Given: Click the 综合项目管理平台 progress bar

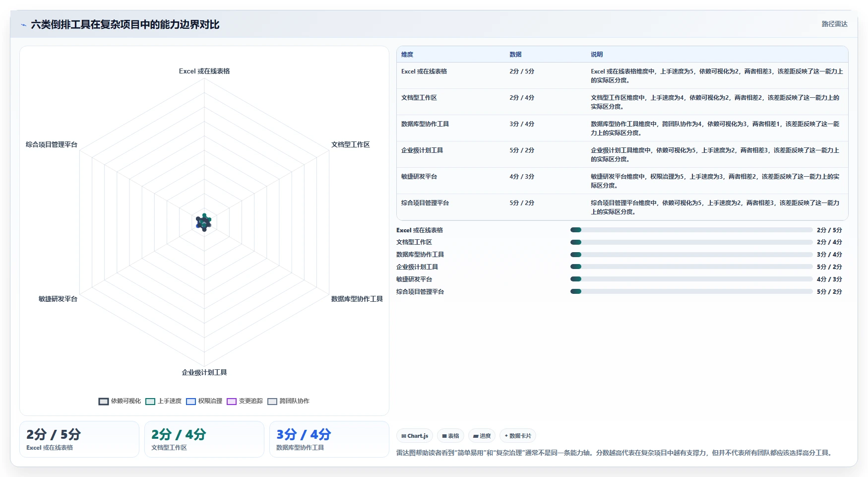Looking at the screenshot, I should [x=691, y=291].
